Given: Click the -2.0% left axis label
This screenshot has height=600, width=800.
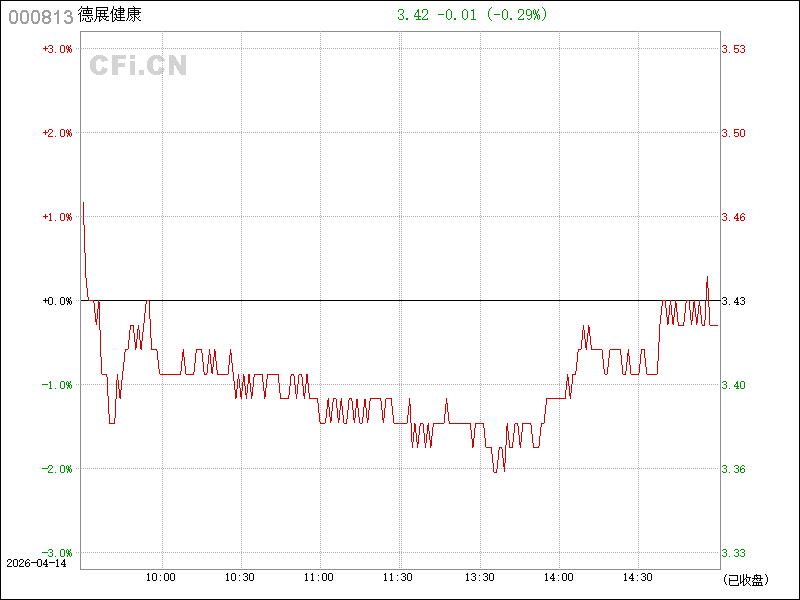Looking at the screenshot, I should [x=57, y=469].
